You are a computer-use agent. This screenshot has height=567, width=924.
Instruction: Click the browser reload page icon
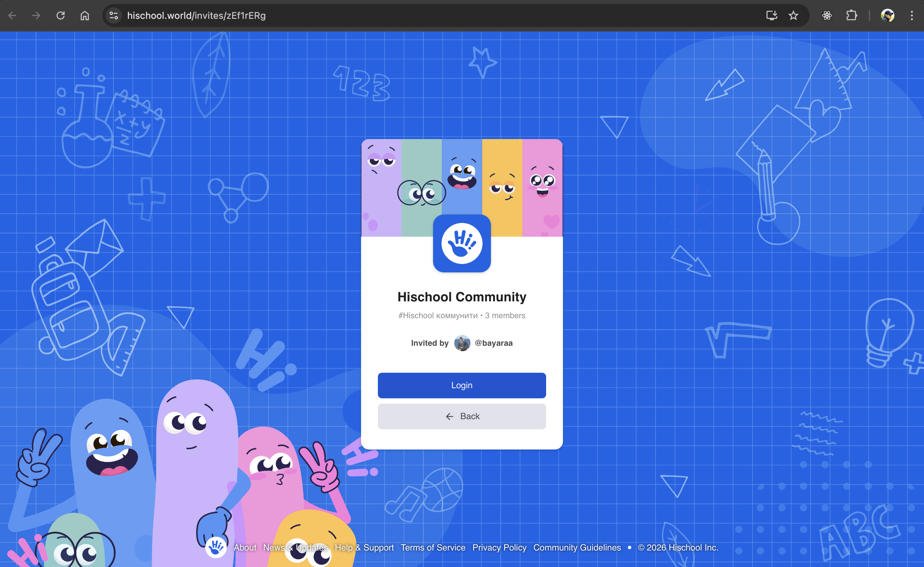[x=60, y=15]
